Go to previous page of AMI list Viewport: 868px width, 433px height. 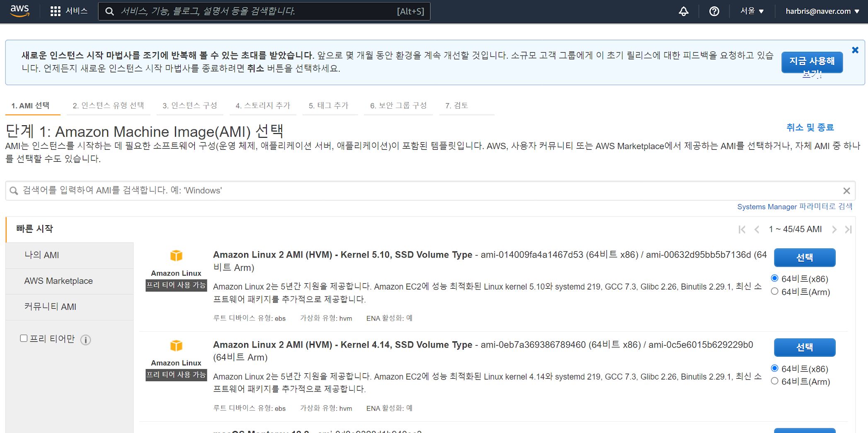[x=757, y=229]
